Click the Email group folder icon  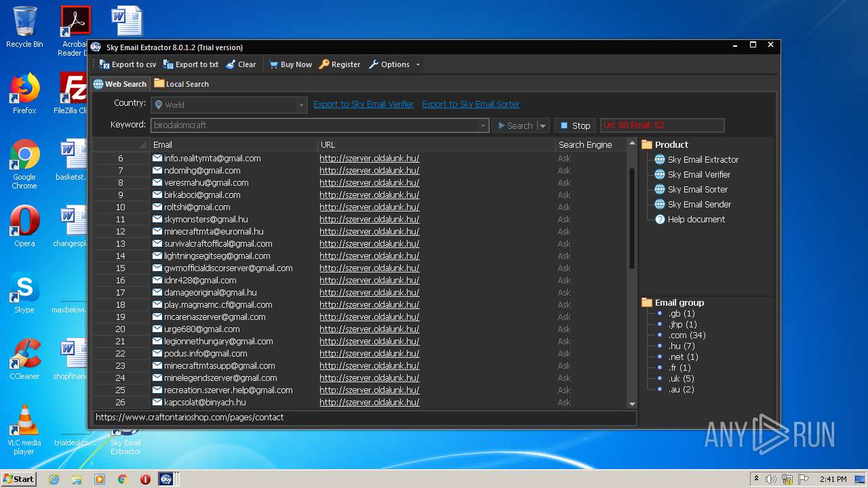tap(647, 302)
